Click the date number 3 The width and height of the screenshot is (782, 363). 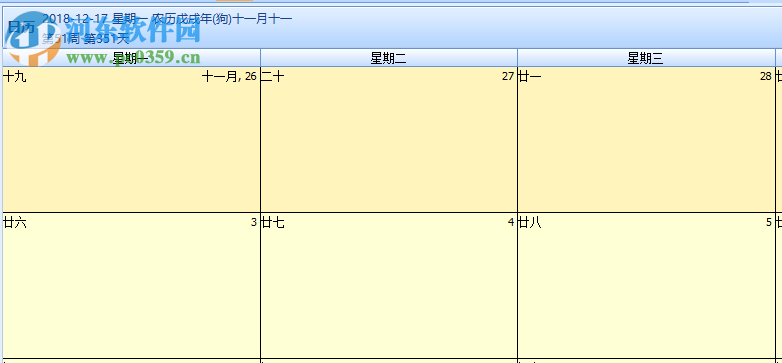pyautogui.click(x=253, y=222)
